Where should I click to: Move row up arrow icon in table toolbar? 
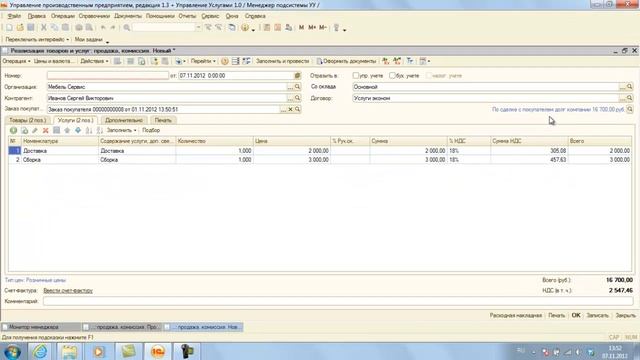click(x=67, y=130)
